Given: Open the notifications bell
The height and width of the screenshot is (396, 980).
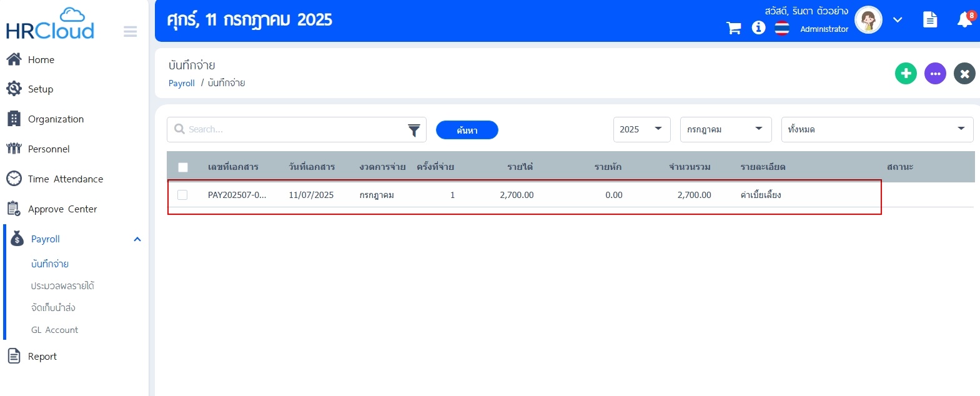Looking at the screenshot, I should click(x=964, y=20).
